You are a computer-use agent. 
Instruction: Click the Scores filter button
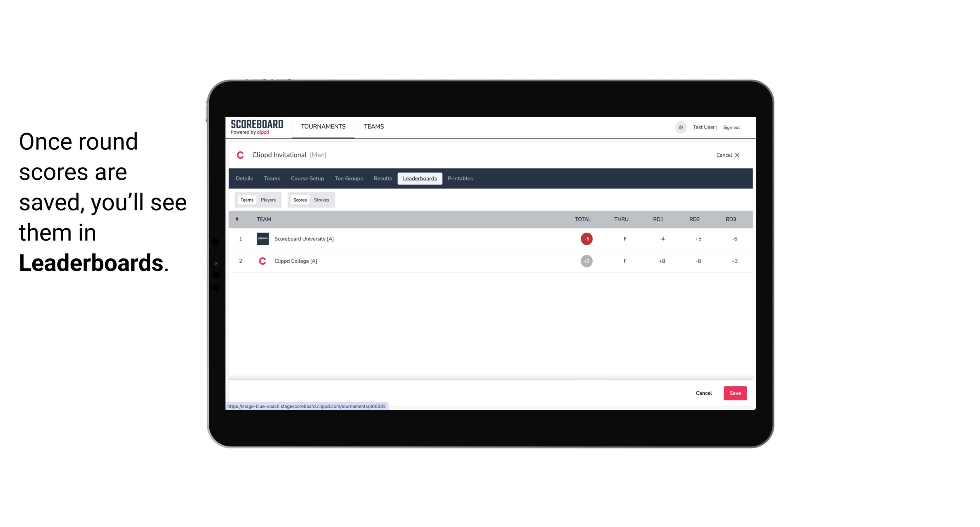(x=299, y=199)
